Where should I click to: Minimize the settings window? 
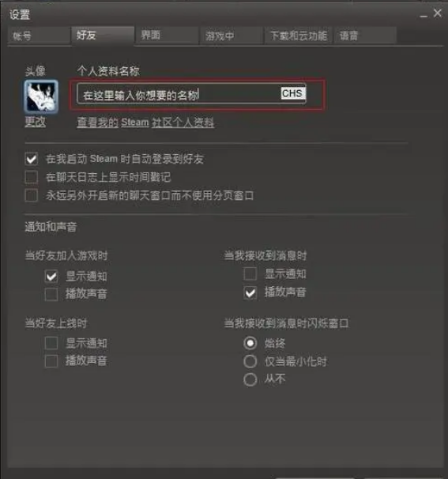(424, 14)
